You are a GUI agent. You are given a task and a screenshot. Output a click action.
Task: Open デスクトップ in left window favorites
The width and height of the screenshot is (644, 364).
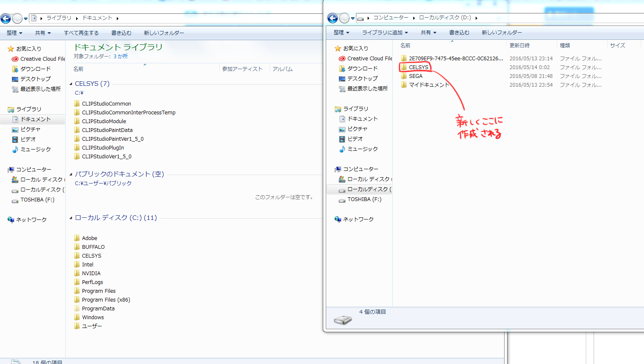tap(31, 79)
